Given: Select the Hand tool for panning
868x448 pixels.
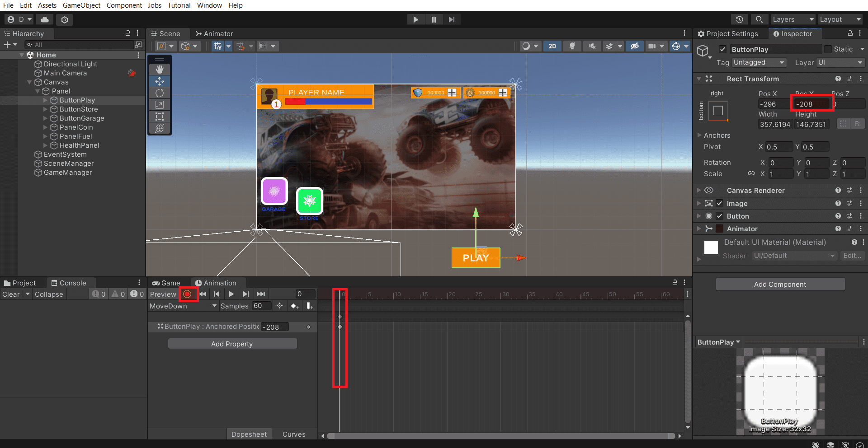Looking at the screenshot, I should tap(160, 69).
